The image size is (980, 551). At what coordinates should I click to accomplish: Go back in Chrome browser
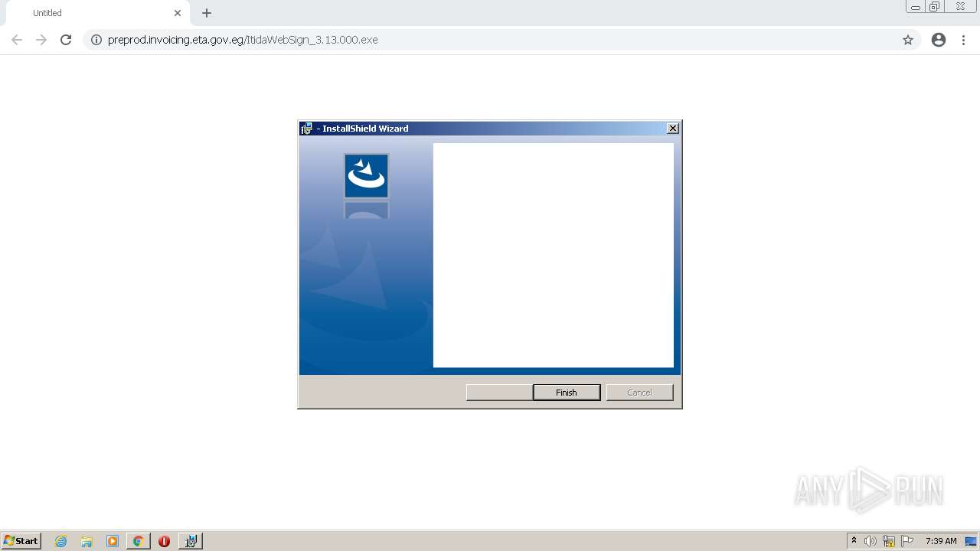click(17, 40)
